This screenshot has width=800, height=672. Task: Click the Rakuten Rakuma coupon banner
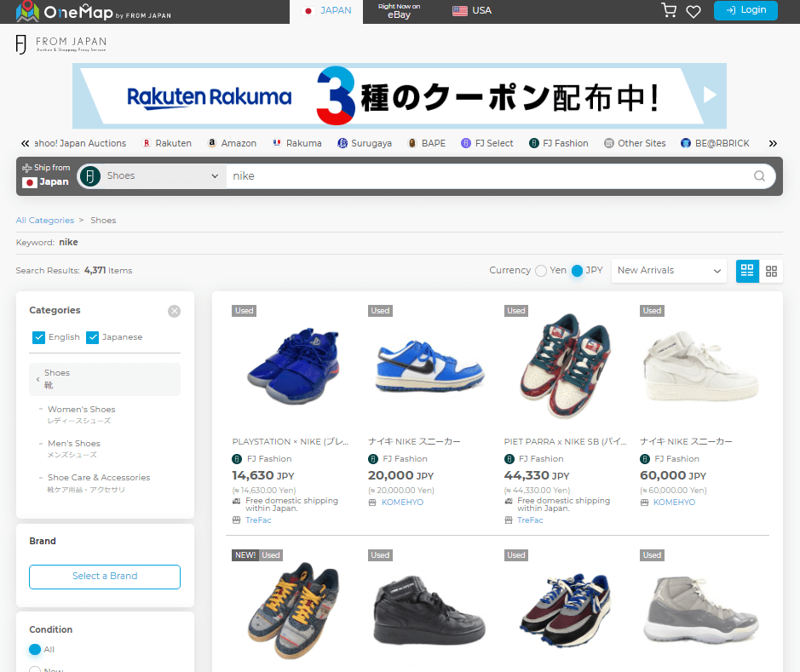tap(399, 96)
